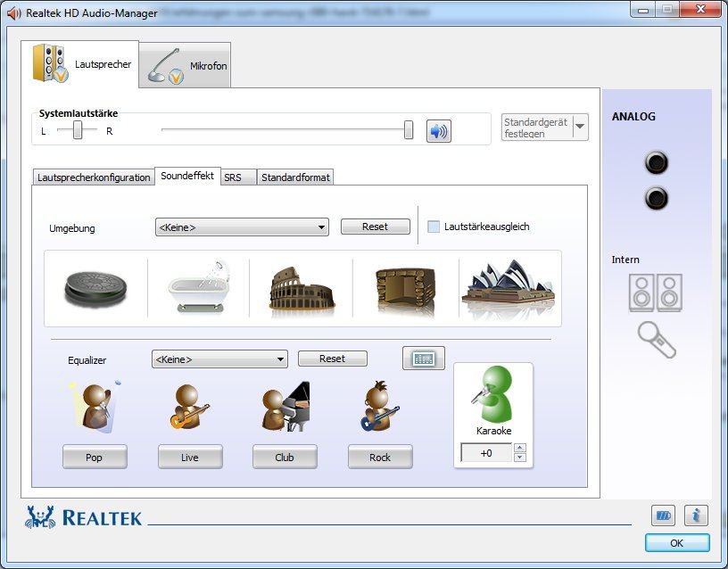Screen dimensions: 728x569
Task: Open the information (i) button
Action: click(696, 515)
